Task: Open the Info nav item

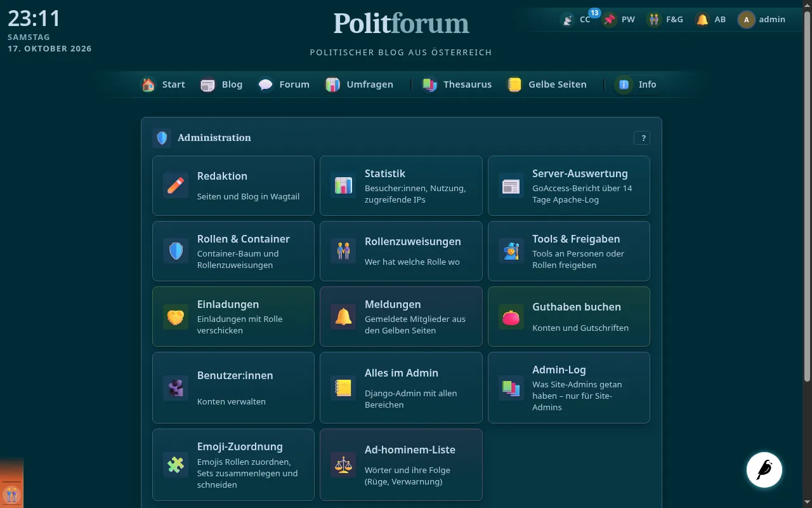Action: 636,84
